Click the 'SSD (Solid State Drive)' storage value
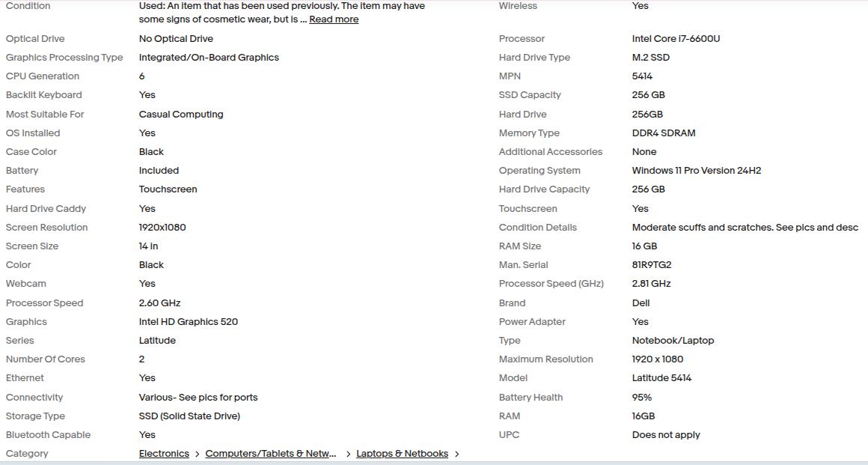Viewport: 868px width, 465px height. 189,416
